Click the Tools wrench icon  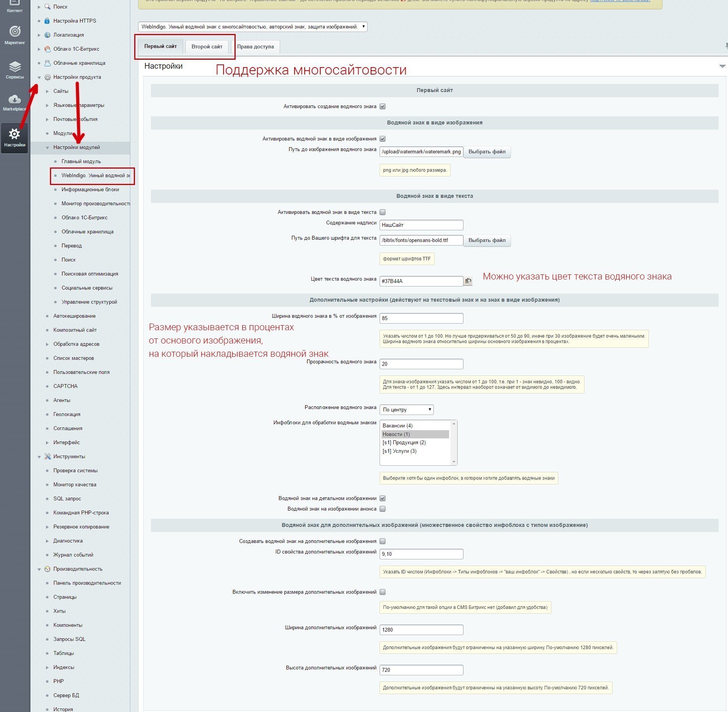pyautogui.click(x=48, y=457)
